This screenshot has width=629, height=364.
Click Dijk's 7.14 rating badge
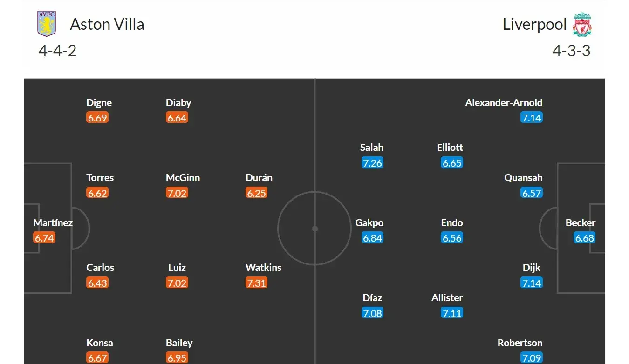532,283
